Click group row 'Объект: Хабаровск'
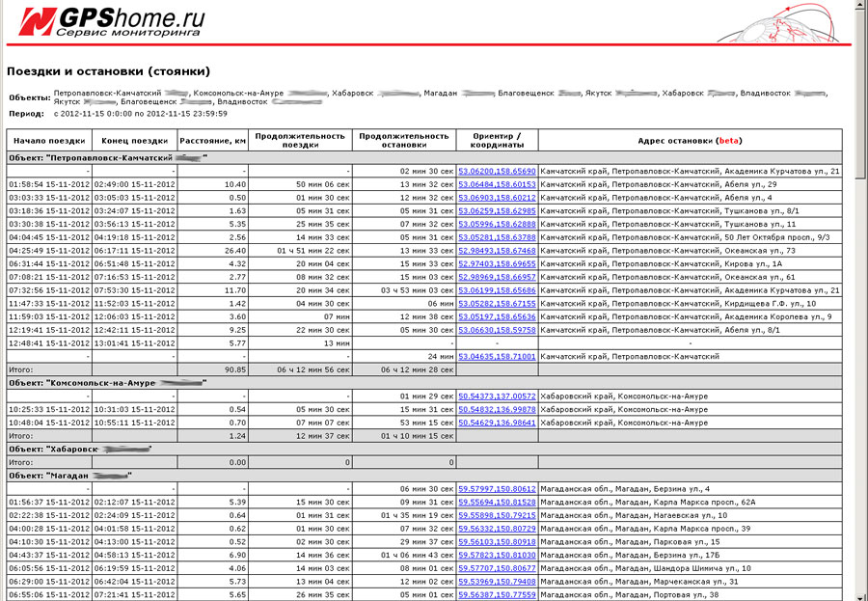The width and height of the screenshot is (868, 601). click(x=424, y=450)
